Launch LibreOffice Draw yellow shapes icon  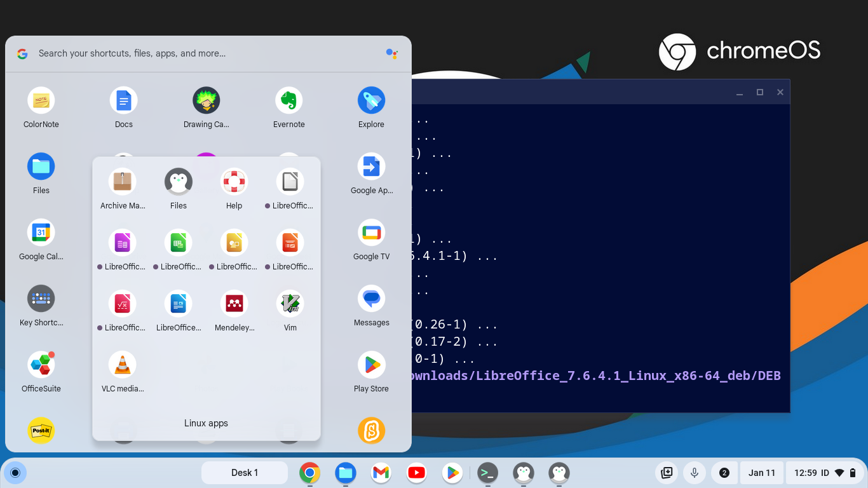pos(234,243)
